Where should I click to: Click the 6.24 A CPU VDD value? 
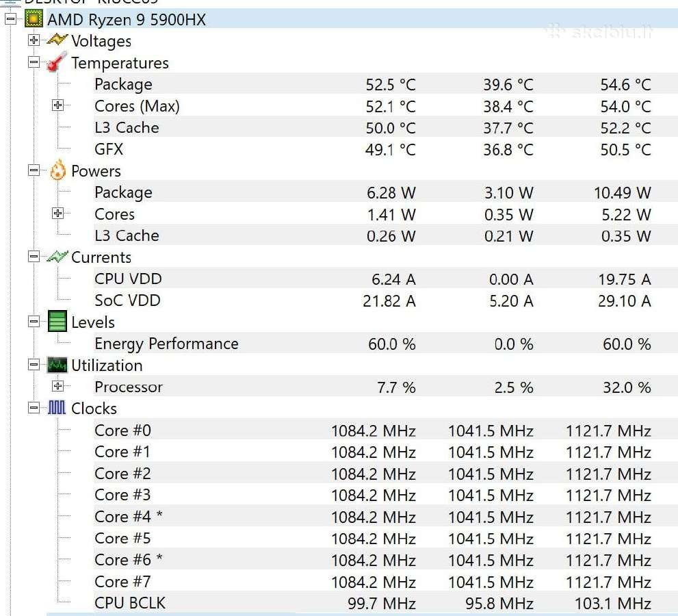tap(393, 279)
